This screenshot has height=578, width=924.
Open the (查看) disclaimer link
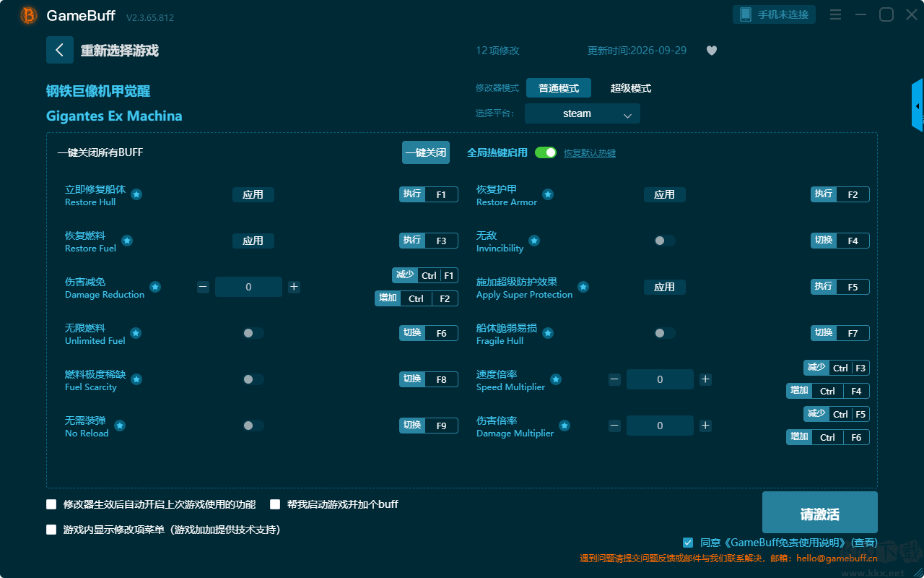[x=864, y=543]
